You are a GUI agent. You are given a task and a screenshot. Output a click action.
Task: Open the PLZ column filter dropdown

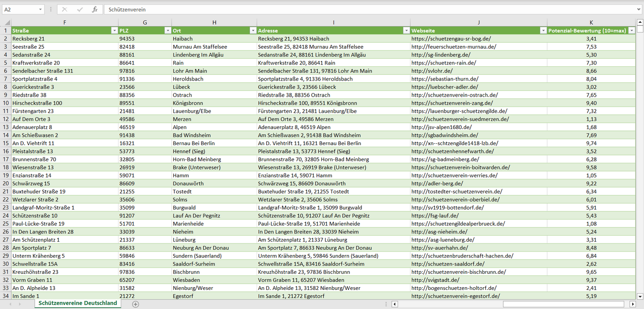click(x=168, y=31)
